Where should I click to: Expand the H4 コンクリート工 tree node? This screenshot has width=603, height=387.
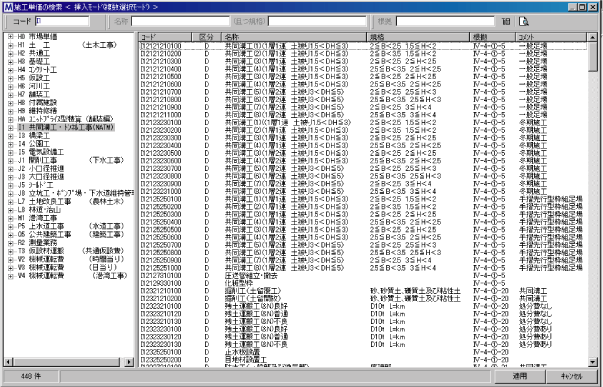click(x=10, y=70)
